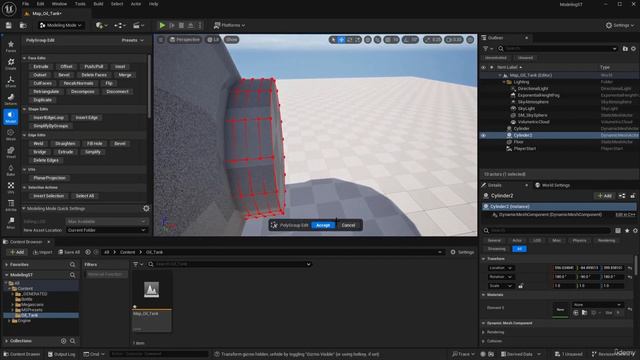
Task: Open the Deform tool category
Action: point(11,99)
